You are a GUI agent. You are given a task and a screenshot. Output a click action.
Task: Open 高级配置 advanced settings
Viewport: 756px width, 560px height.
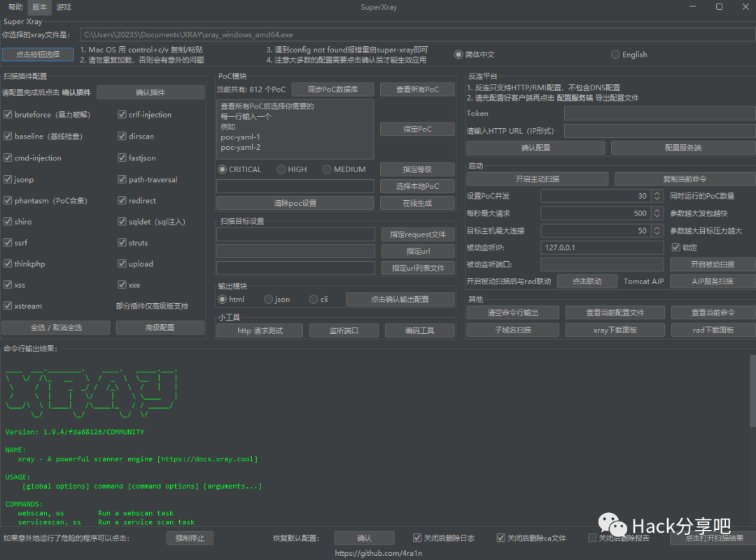tap(160, 328)
